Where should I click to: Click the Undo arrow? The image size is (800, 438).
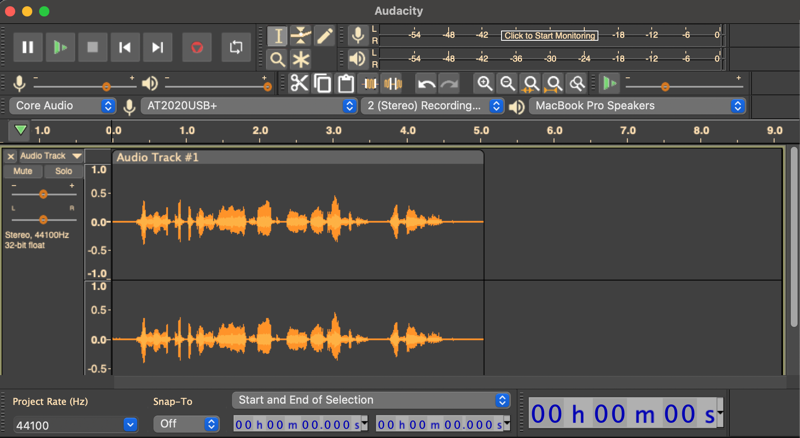pyautogui.click(x=426, y=83)
